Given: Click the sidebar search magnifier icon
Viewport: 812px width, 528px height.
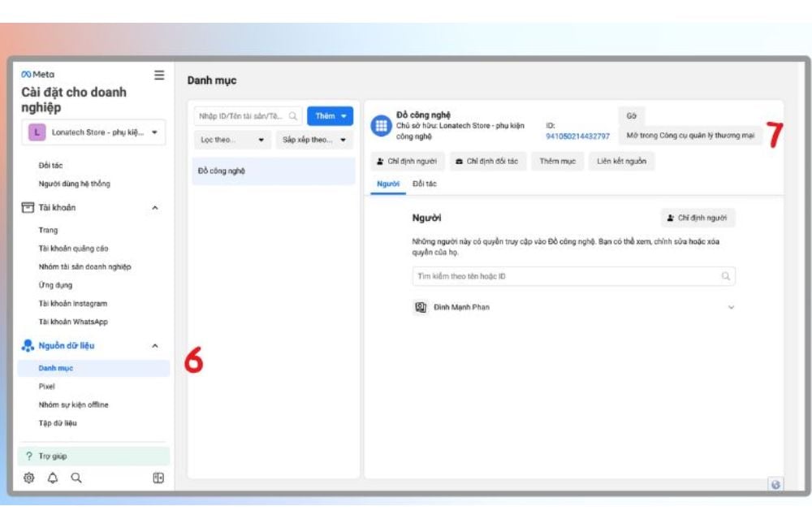Looking at the screenshot, I should tap(76, 478).
